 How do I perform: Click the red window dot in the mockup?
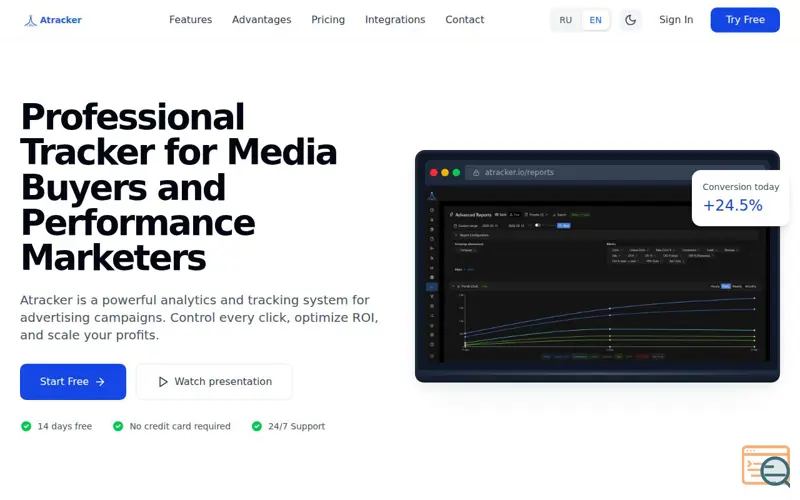[x=434, y=172]
